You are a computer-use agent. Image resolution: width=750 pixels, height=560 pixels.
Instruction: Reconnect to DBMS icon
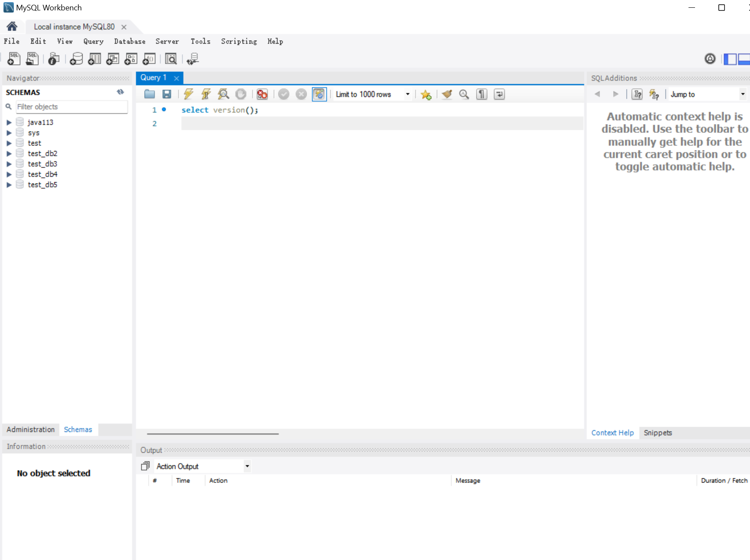[193, 58]
